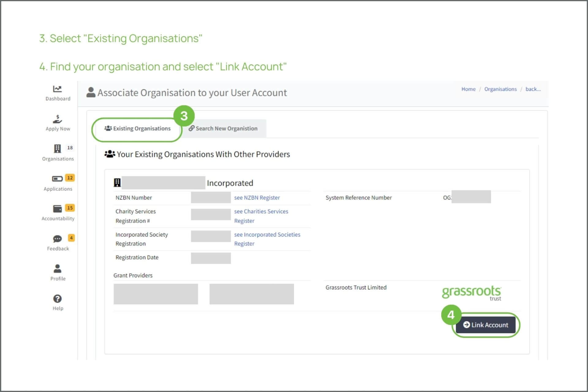Open the Feedback speech bubble icon
This screenshot has height=392, width=588.
(57, 239)
